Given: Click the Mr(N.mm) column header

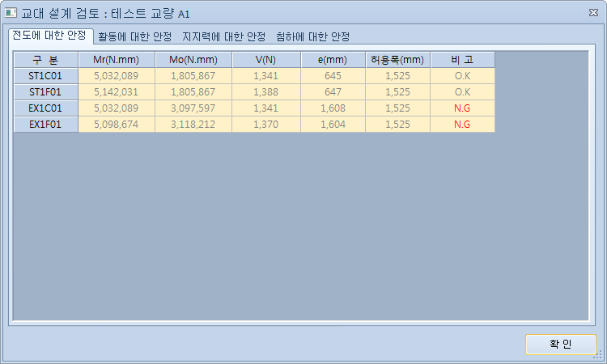Looking at the screenshot, I should [x=116, y=60].
